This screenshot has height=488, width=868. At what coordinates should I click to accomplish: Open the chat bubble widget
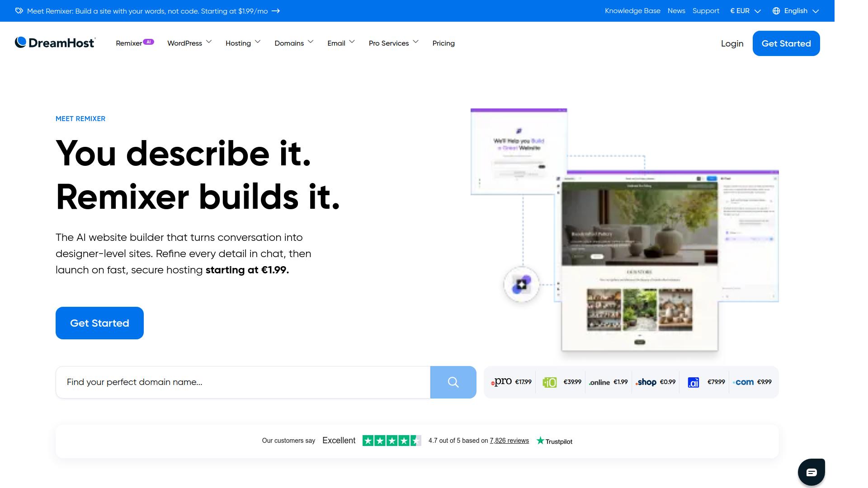[811, 472]
